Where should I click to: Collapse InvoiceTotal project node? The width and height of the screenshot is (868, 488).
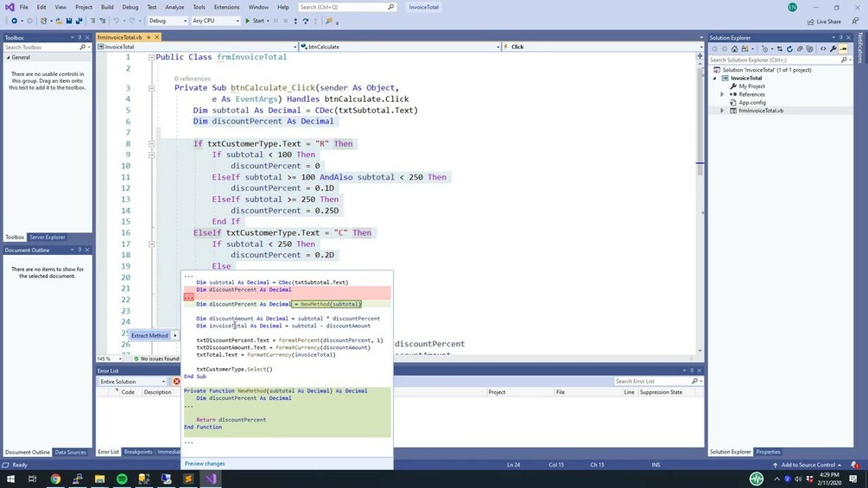click(714, 78)
